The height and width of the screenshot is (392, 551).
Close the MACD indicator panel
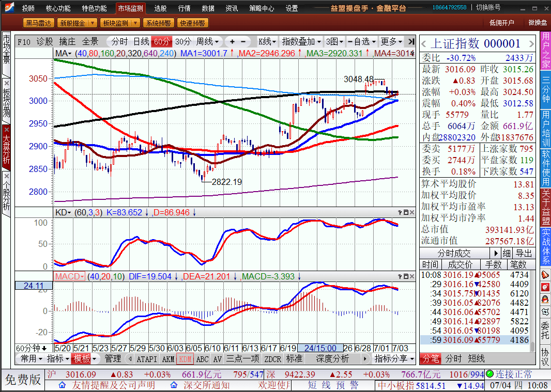click(412, 276)
